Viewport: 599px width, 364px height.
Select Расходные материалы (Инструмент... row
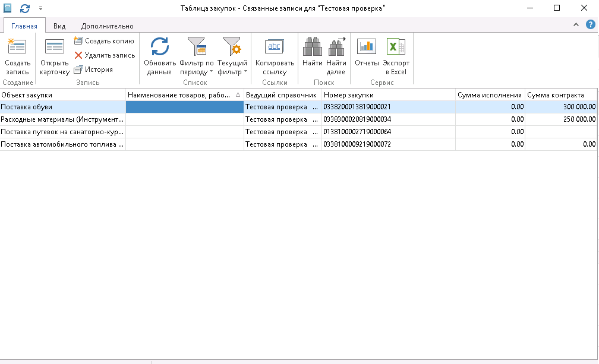click(298, 119)
